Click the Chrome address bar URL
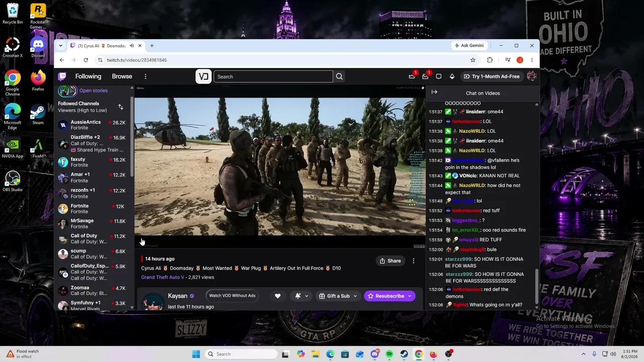 tap(137, 60)
